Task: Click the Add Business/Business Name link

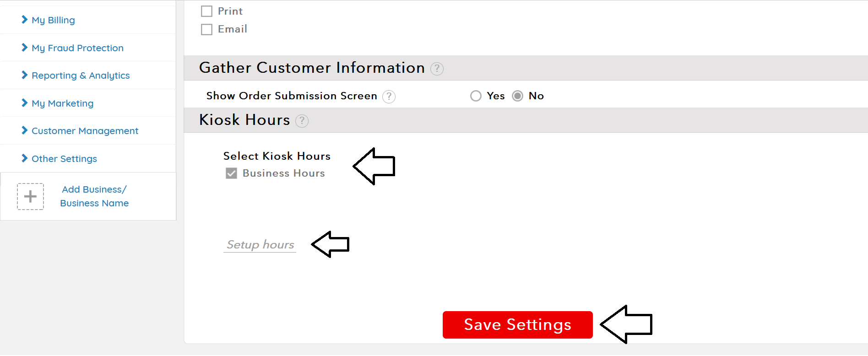Action: tap(94, 196)
